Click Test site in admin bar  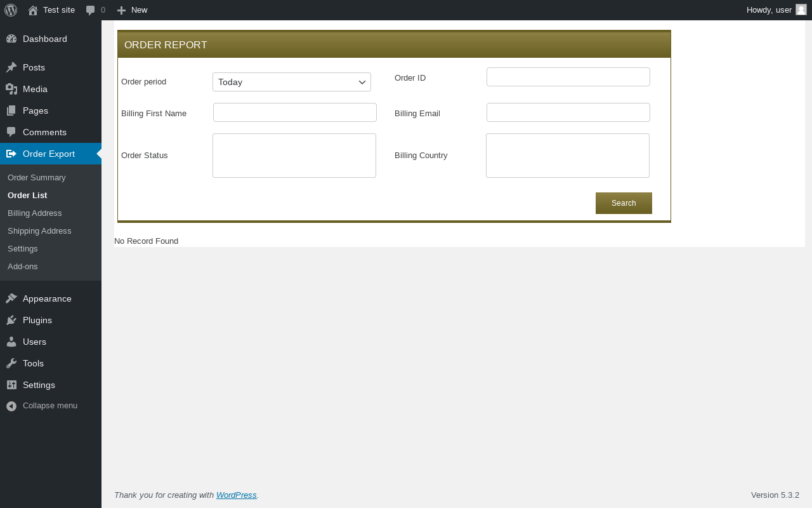(x=59, y=10)
